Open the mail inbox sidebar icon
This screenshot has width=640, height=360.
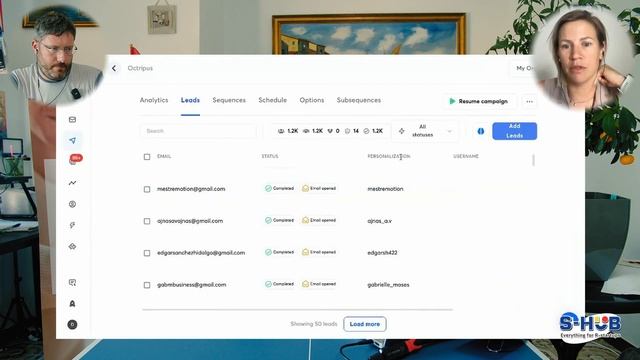click(72, 120)
